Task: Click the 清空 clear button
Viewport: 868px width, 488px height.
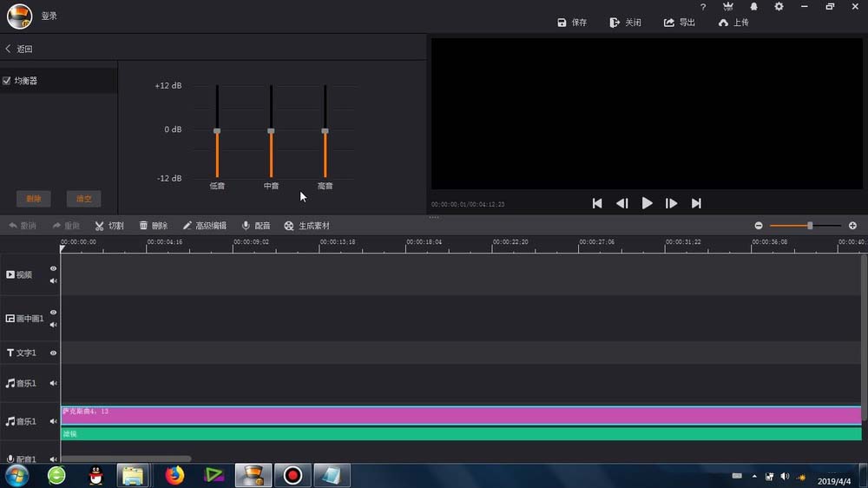Action: point(83,199)
